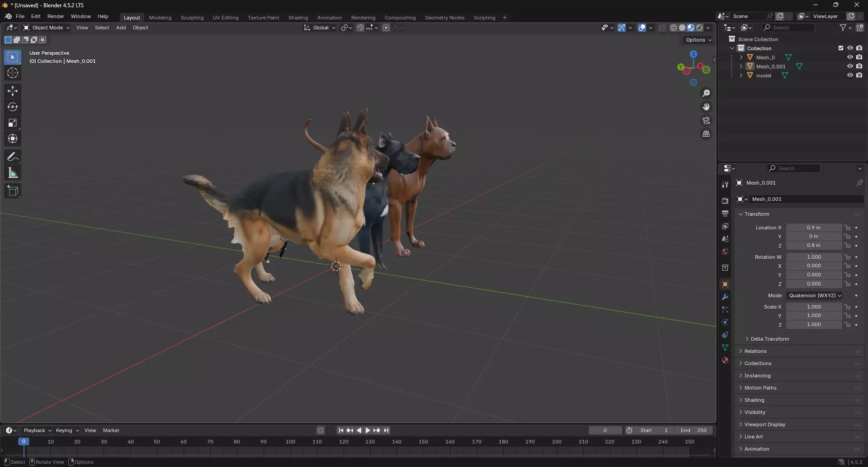Image resolution: width=868 pixels, height=467 pixels.
Task: Hide the model object eye icon
Action: (850, 76)
